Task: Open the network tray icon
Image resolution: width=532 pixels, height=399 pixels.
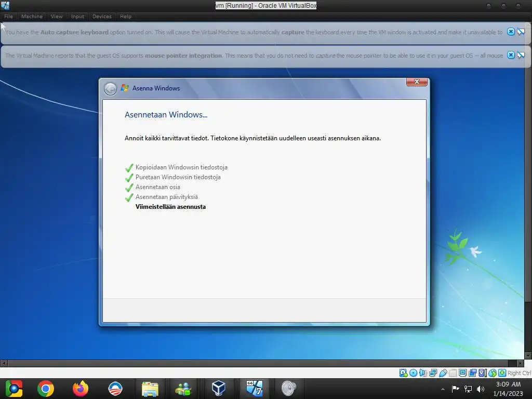Action: point(468,389)
